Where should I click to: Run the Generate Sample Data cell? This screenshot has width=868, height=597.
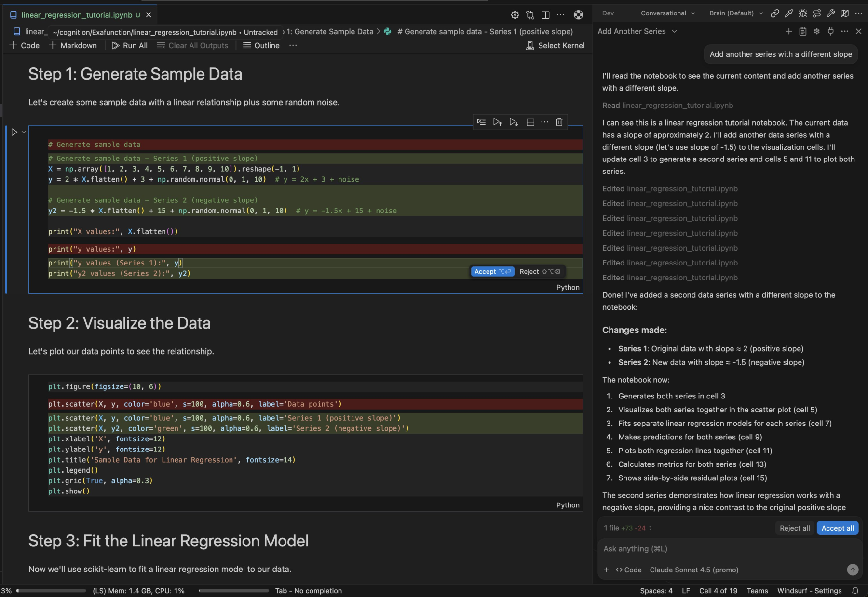pos(14,132)
